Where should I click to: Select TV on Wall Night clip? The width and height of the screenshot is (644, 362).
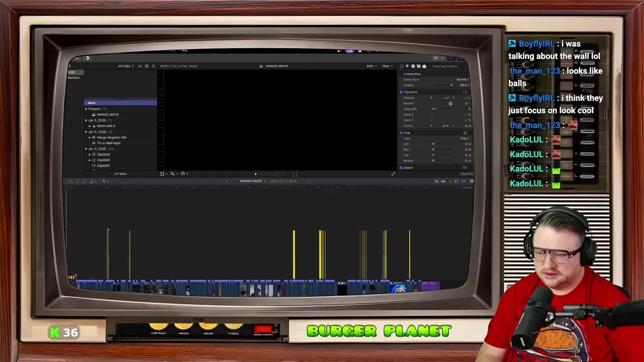click(x=109, y=143)
